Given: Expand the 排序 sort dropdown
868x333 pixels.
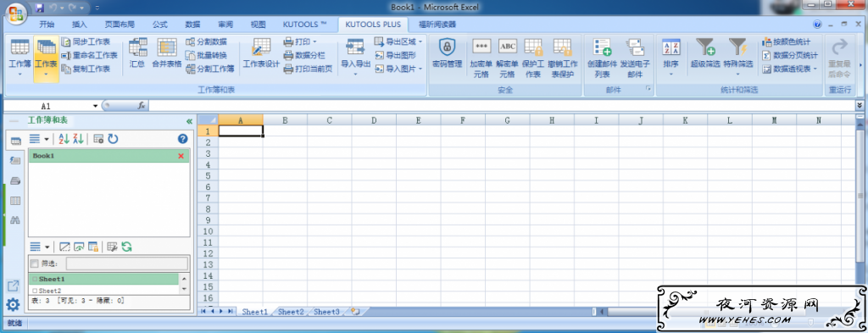Looking at the screenshot, I should (671, 58).
